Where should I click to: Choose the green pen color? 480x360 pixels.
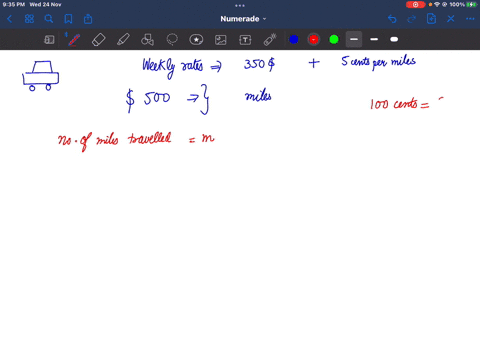point(334,40)
